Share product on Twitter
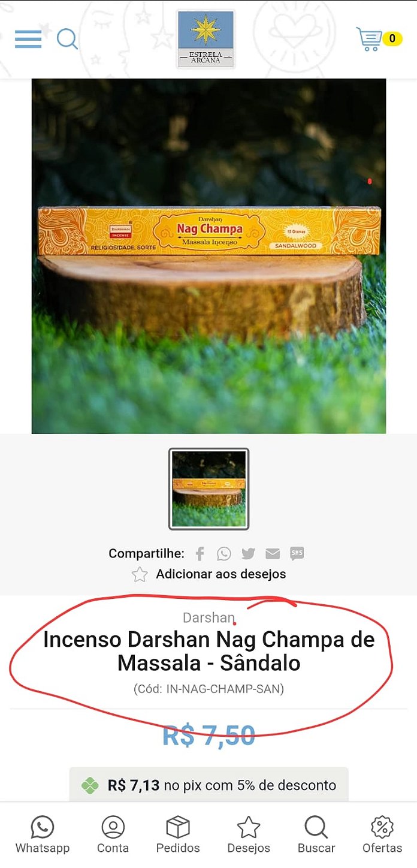This screenshot has width=417, height=868. (248, 553)
